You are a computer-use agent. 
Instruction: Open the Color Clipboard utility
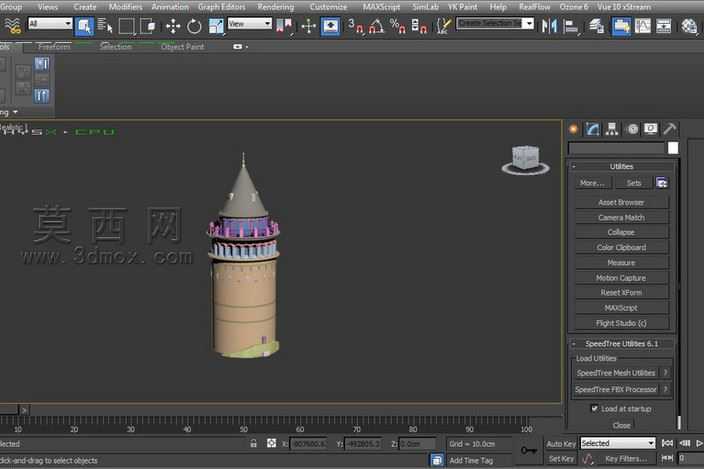[x=621, y=247]
